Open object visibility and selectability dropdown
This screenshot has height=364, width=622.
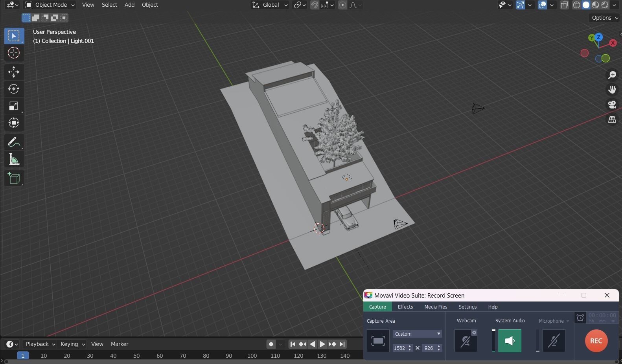point(505,5)
